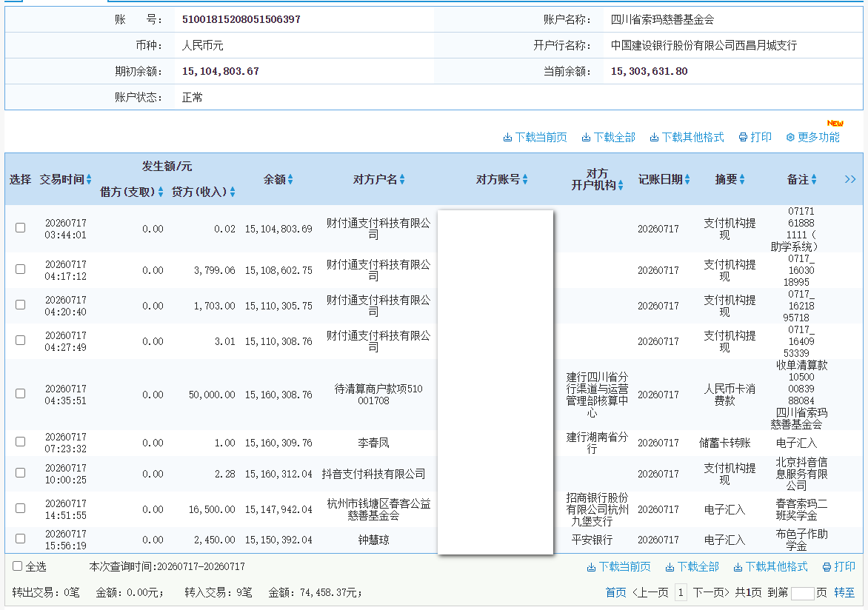Sort by 对方账号 sort arrows
Screen dimensions: 868x610
point(525,179)
